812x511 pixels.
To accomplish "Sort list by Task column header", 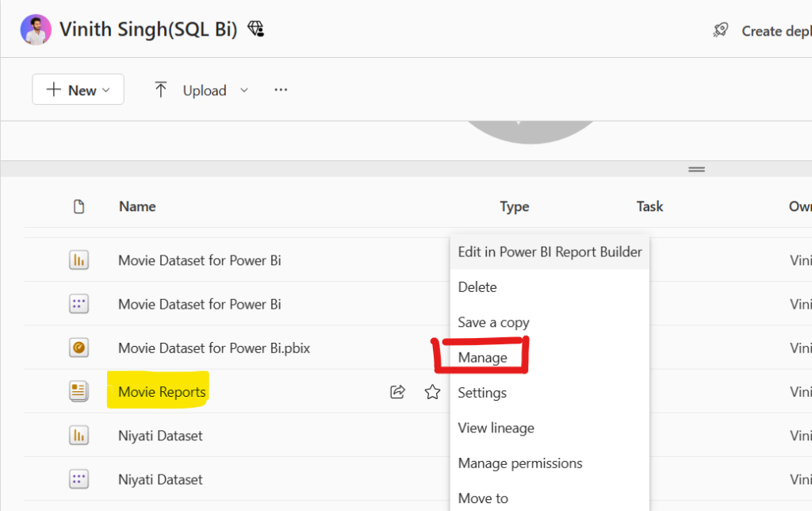I will coord(649,207).
